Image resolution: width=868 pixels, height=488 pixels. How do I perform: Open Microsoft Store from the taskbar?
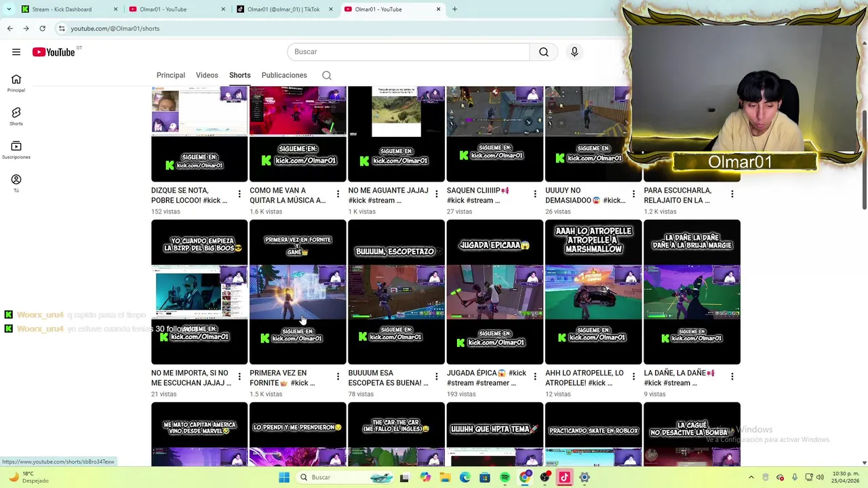coord(485,477)
